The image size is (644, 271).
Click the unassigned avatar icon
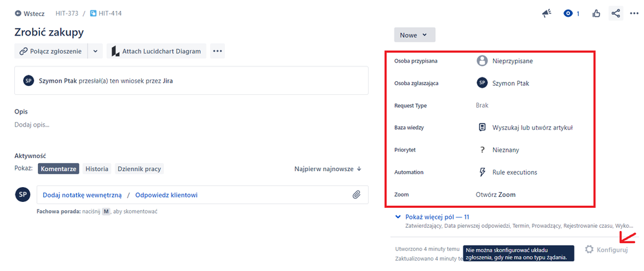tap(482, 61)
